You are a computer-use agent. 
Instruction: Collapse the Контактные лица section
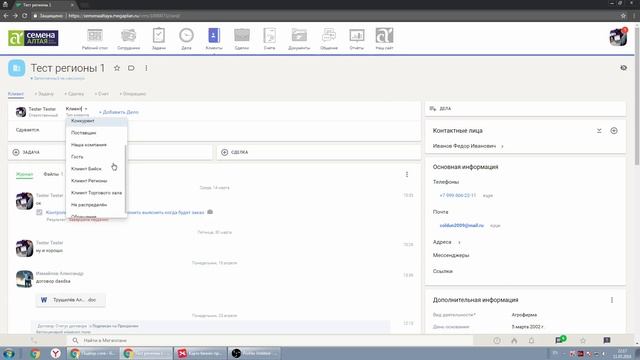599,131
